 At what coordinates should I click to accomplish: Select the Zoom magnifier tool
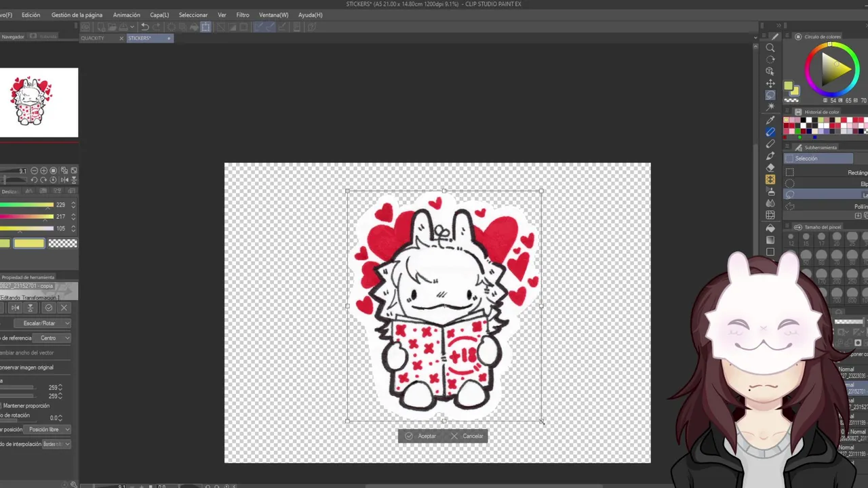770,47
